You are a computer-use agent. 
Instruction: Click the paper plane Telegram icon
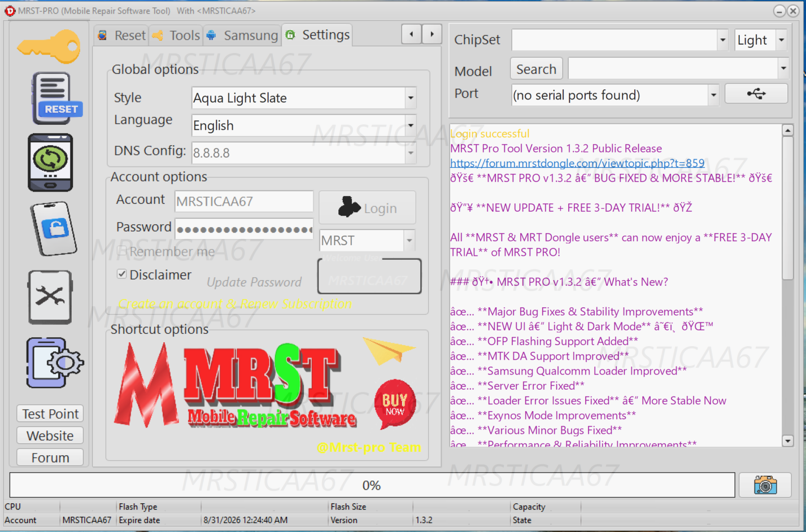coord(388,351)
